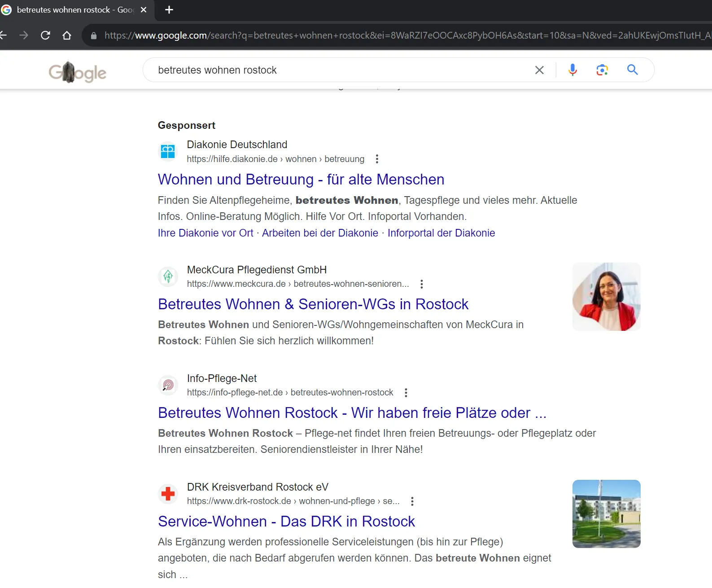
Task: Submit search with magnifying glass
Action: coord(633,70)
